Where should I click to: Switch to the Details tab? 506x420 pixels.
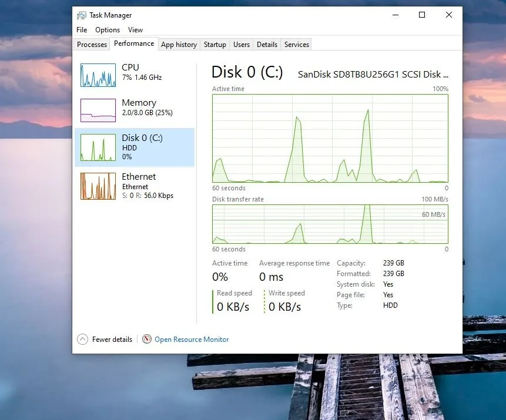click(267, 45)
